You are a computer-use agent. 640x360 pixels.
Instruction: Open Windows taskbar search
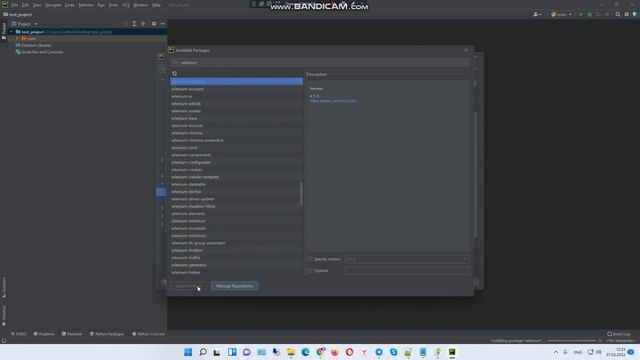tap(203, 352)
